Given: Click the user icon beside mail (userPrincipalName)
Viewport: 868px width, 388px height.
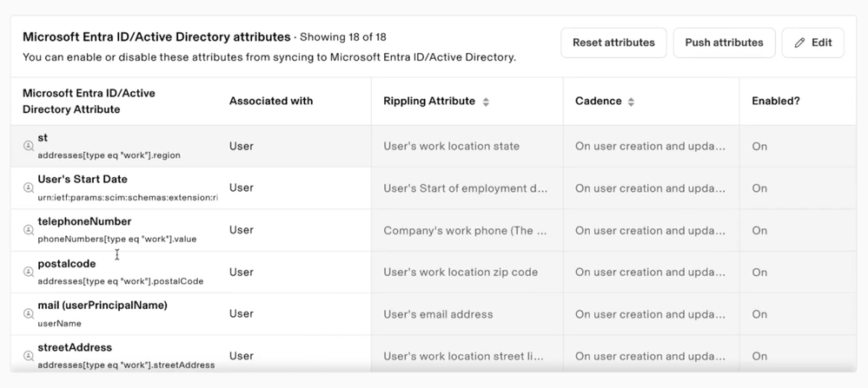Looking at the screenshot, I should pyautogui.click(x=28, y=314).
